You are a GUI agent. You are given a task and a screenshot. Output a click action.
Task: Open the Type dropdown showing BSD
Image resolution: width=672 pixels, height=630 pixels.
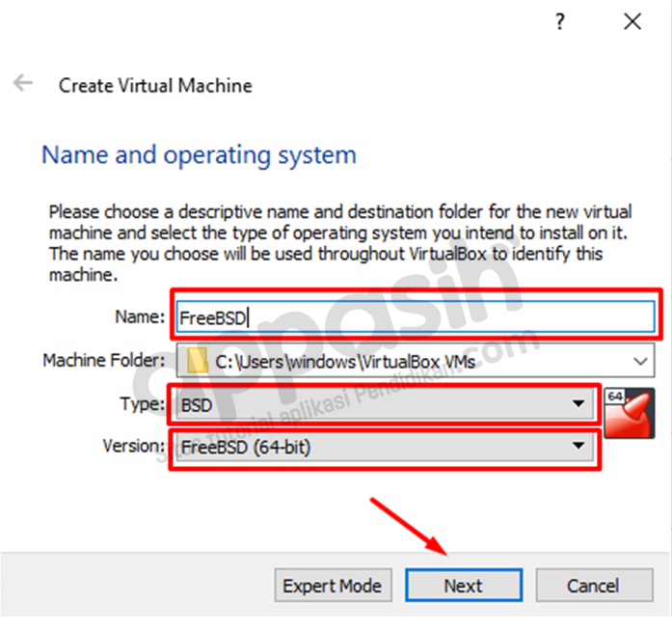[x=385, y=403]
